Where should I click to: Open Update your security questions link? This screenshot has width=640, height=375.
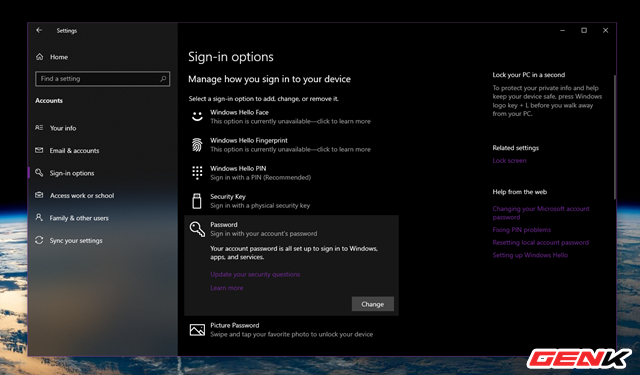click(255, 274)
